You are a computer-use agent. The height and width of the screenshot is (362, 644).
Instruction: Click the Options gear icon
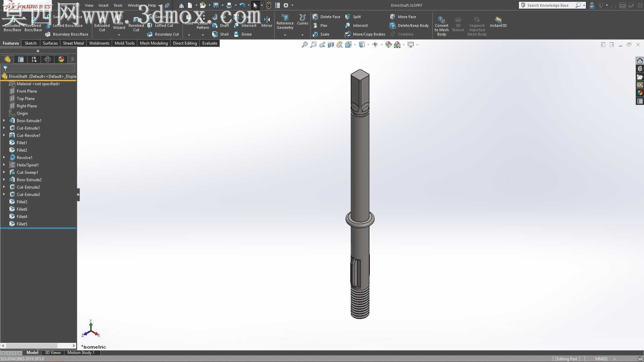pos(286,5)
